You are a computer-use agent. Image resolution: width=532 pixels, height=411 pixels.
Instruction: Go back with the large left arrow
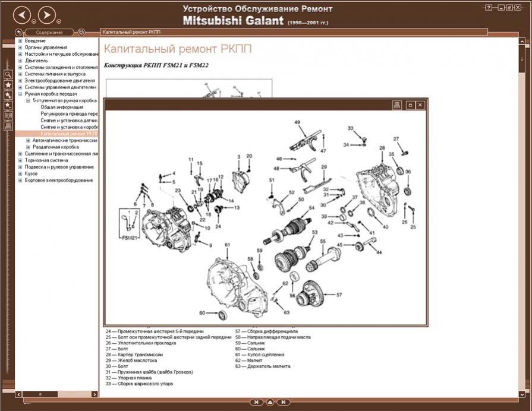[x=22, y=15]
